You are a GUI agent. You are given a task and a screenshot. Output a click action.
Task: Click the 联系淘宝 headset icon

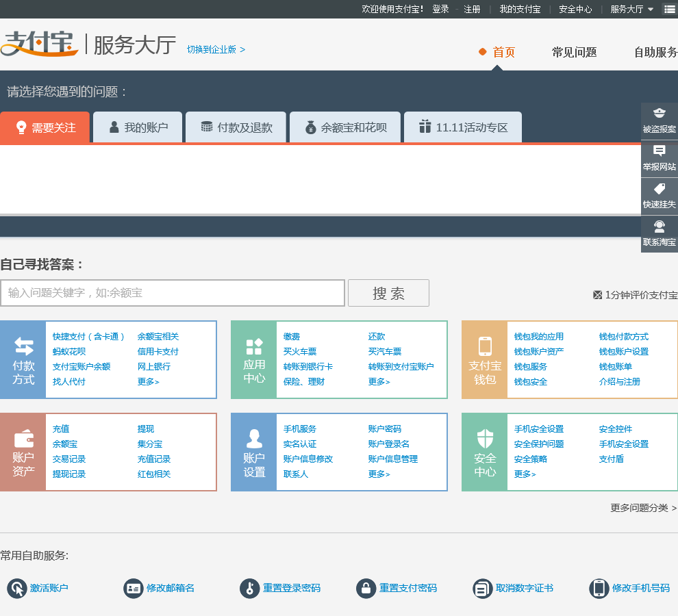(659, 227)
